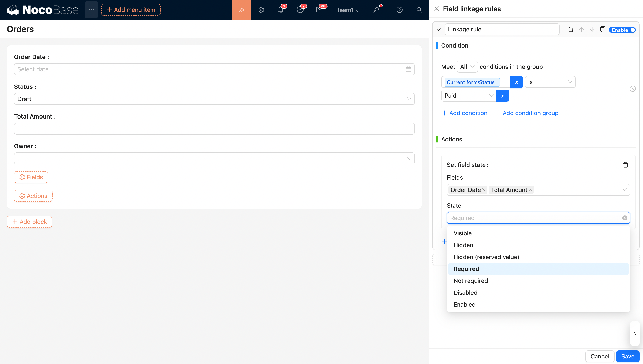Open the Meet All conditions dropdown

tap(467, 67)
